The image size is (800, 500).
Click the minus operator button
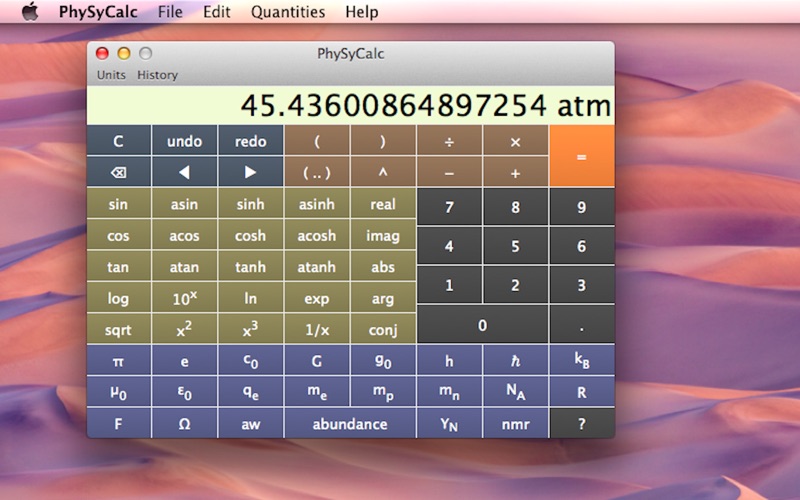(449, 172)
